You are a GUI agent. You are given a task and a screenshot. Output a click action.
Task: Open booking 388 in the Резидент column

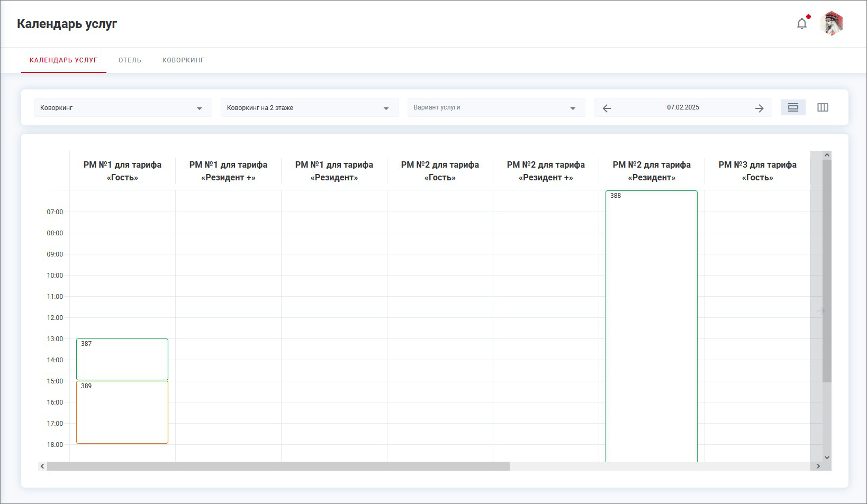[651, 325]
